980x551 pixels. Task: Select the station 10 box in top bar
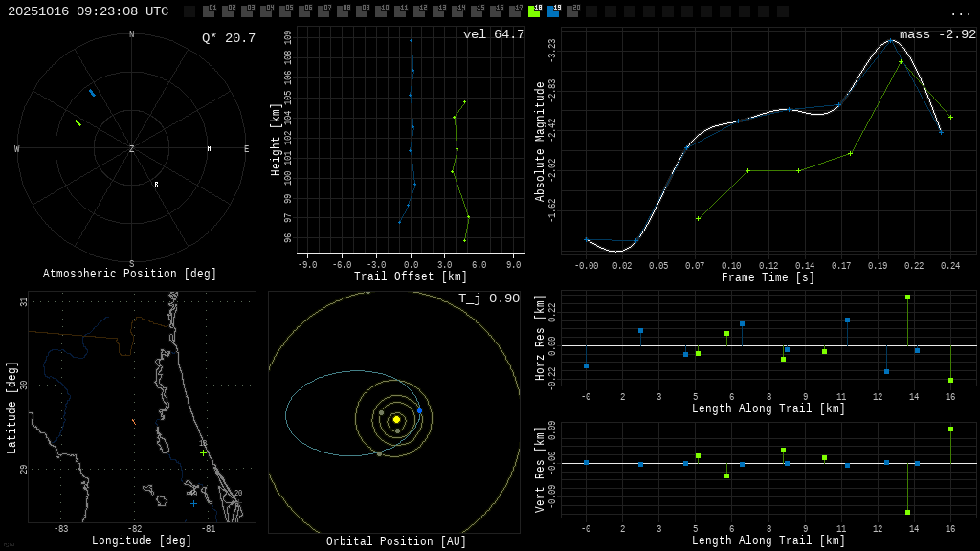[381, 11]
